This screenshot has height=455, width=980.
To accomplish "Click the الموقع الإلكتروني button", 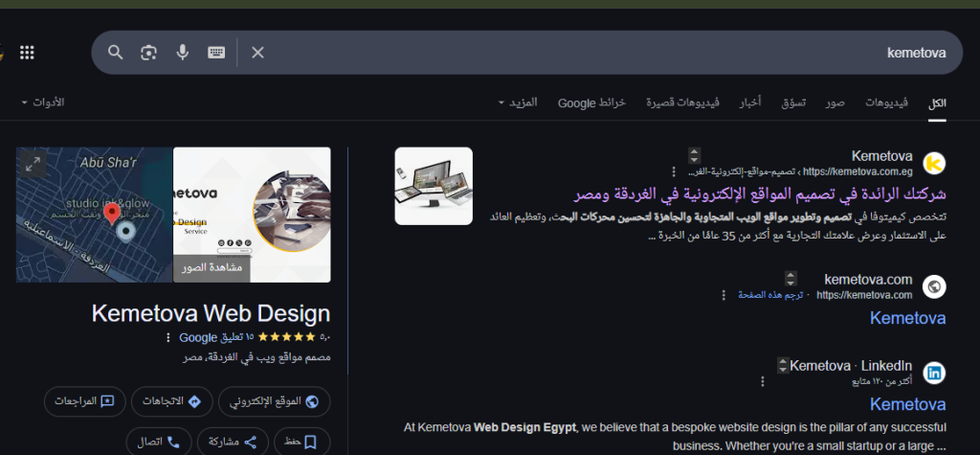I will [x=275, y=401].
